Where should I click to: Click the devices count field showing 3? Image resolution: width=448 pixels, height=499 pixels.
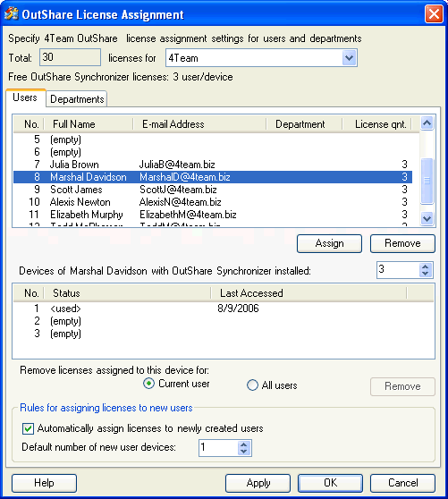tap(398, 270)
